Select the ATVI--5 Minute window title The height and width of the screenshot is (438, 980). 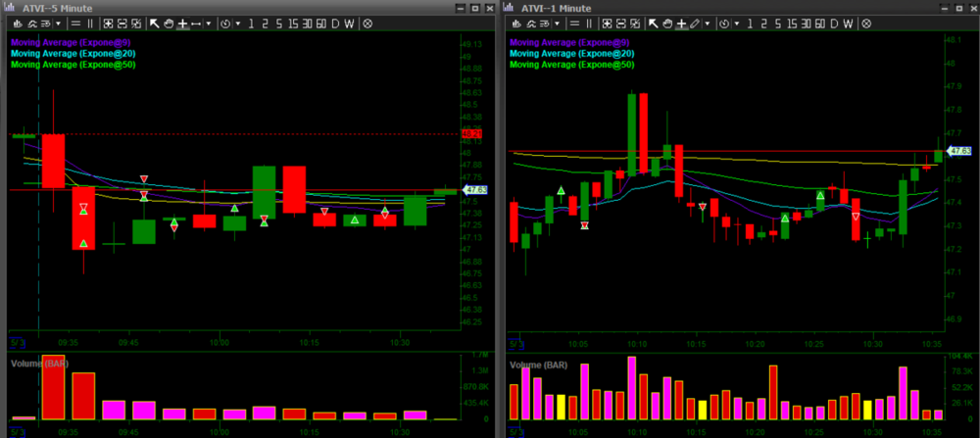59,7
